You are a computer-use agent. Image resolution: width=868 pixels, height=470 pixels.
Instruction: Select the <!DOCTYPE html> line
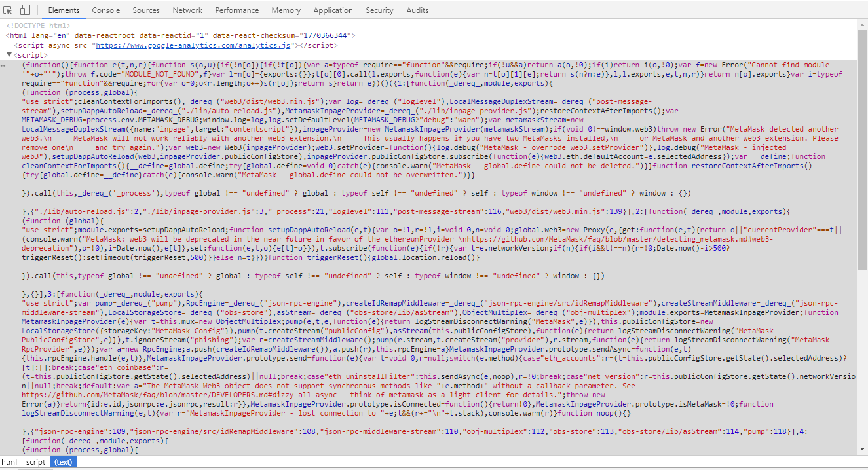pyautogui.click(x=38, y=26)
